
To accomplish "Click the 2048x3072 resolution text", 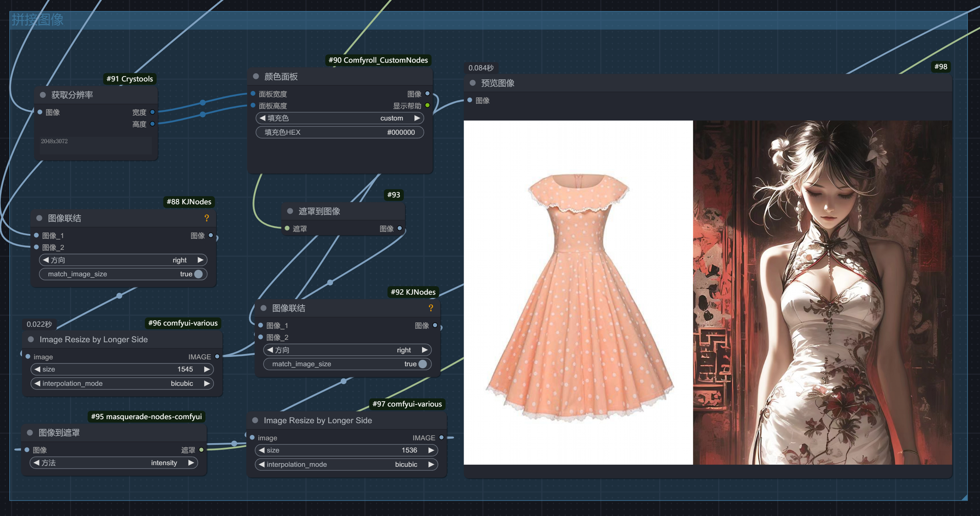I will pos(54,141).
